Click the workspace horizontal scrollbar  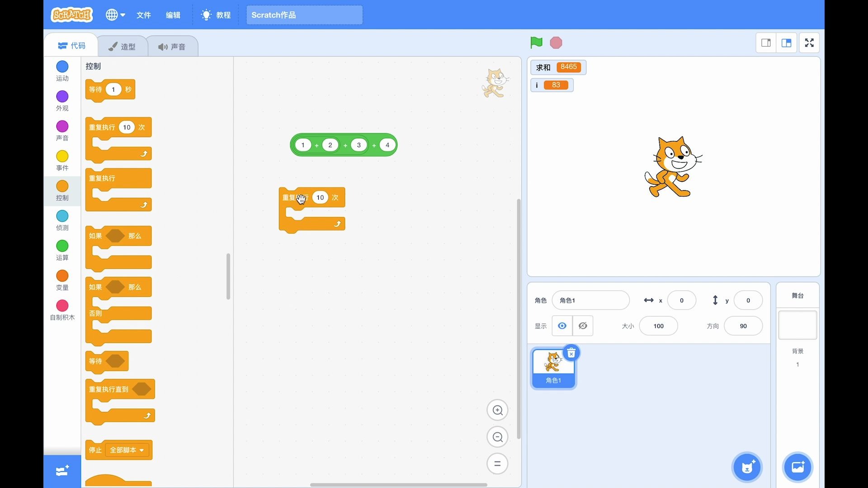[398, 485]
